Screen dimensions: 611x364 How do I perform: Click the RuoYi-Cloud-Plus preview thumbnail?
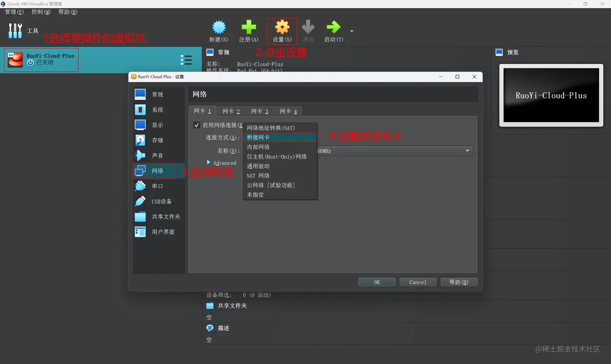(551, 95)
